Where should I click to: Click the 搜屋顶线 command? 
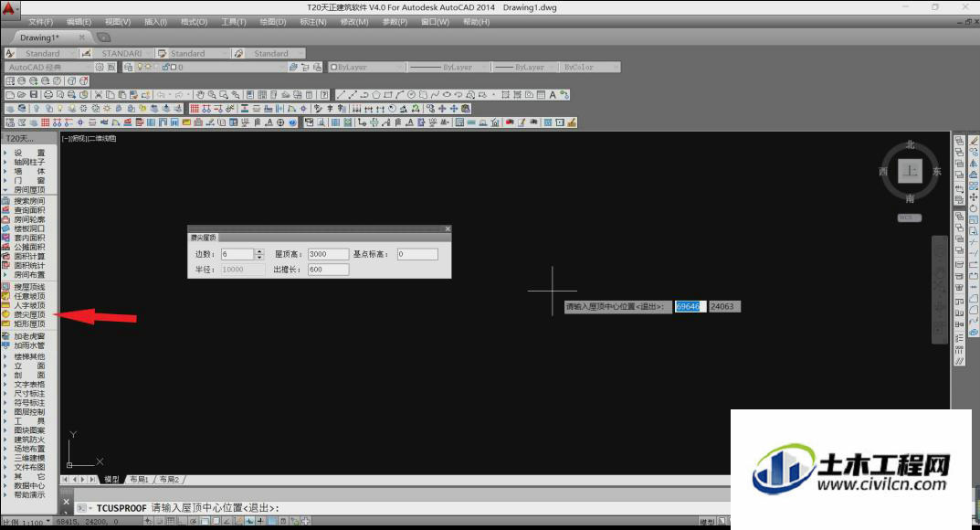coord(29,287)
